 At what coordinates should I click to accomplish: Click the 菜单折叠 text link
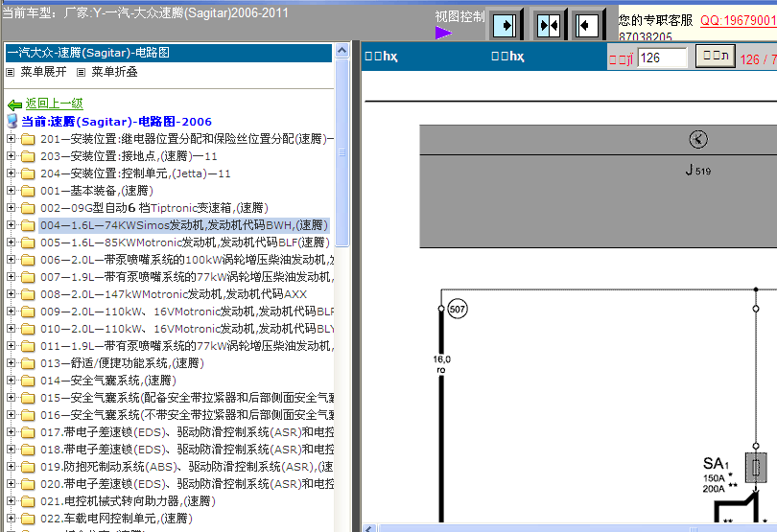pyautogui.click(x=114, y=72)
